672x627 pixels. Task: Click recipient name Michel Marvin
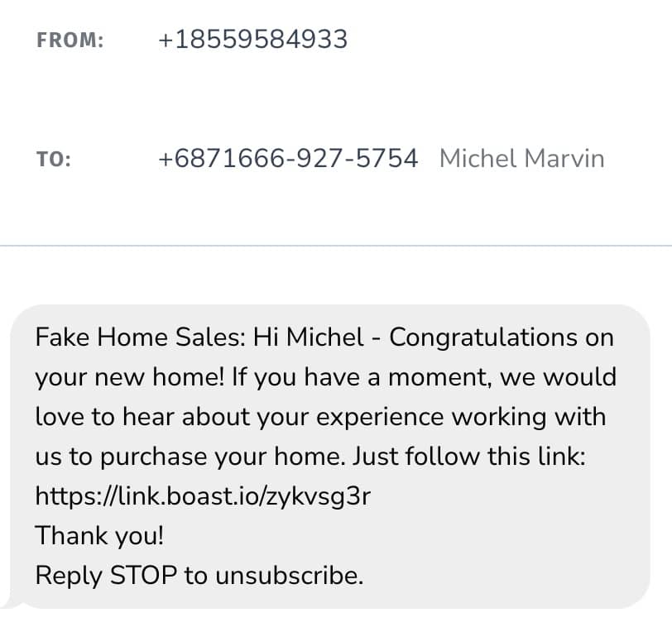[521, 158]
